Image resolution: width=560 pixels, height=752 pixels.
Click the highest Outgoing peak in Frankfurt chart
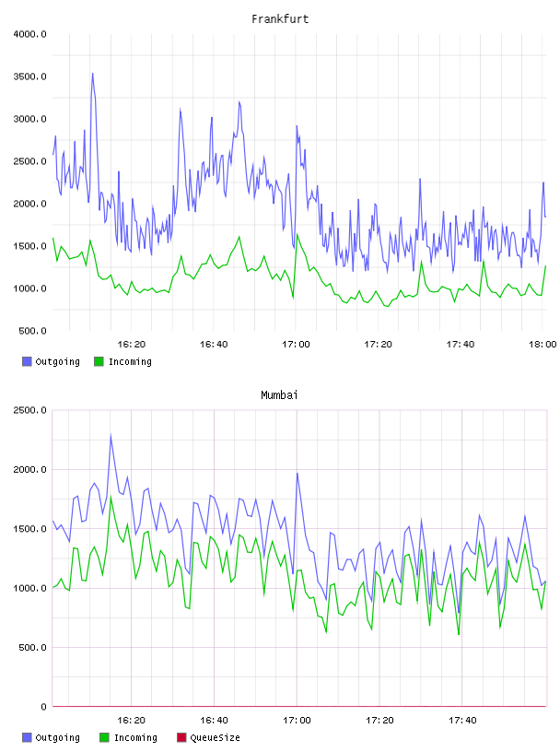[92, 74]
